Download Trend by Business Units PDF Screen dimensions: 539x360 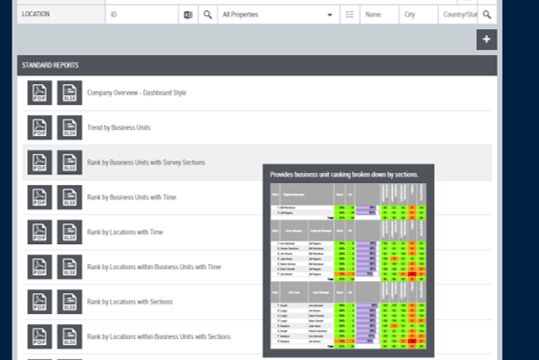[40, 128]
